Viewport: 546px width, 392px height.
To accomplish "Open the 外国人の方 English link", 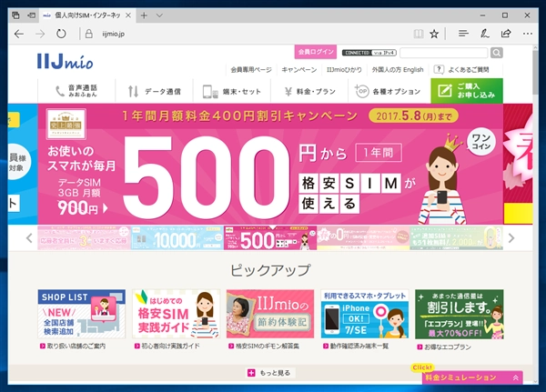I will pos(398,70).
